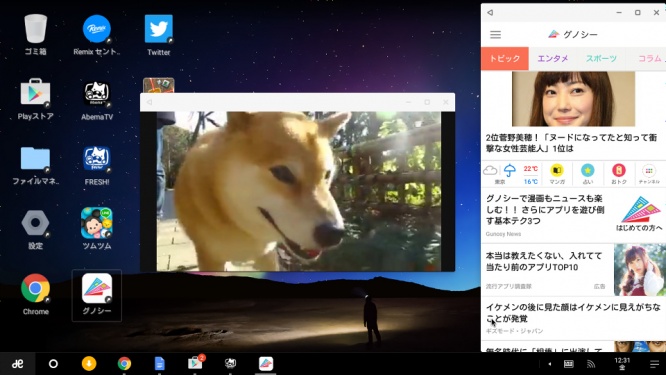Switch to Chrome in the taskbar
Image resolution: width=666 pixels, height=375 pixels.
pyautogui.click(x=124, y=364)
